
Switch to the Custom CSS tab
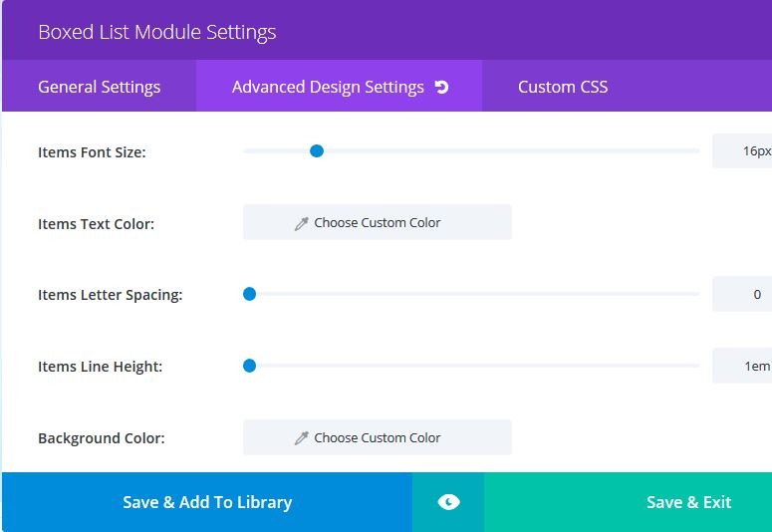(x=563, y=87)
